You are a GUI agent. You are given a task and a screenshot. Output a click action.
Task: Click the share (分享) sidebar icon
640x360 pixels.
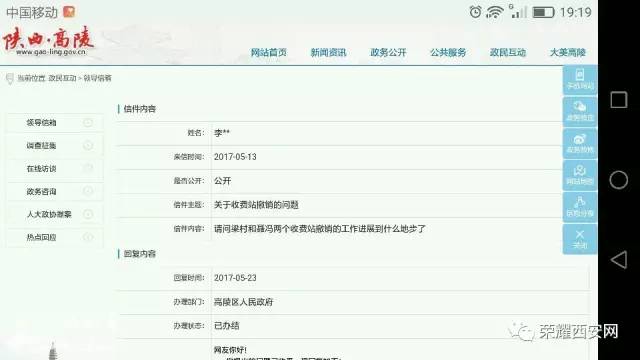click(580, 207)
